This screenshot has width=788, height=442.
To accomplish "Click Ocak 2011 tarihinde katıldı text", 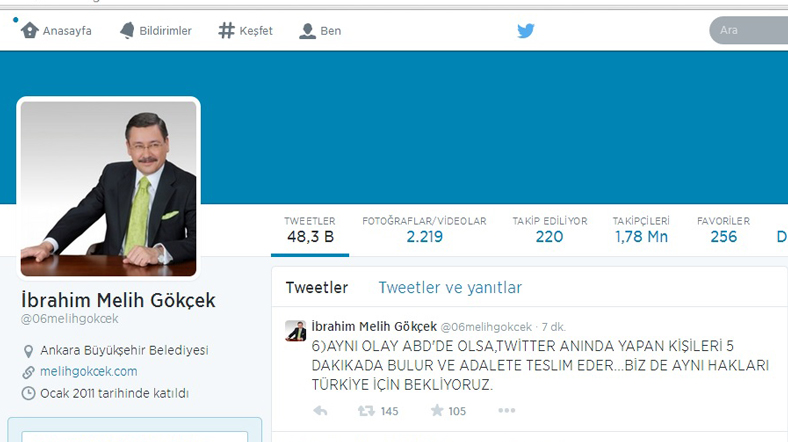I will point(115,393).
